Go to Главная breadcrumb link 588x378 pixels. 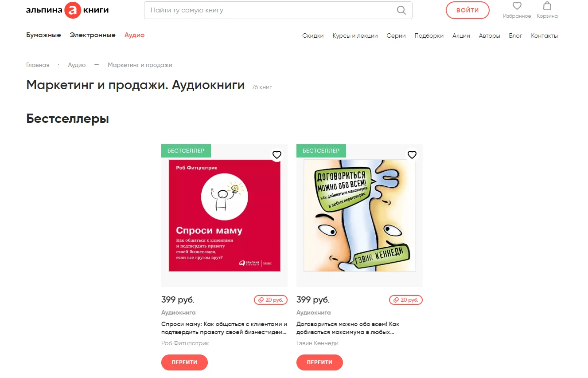pos(38,65)
